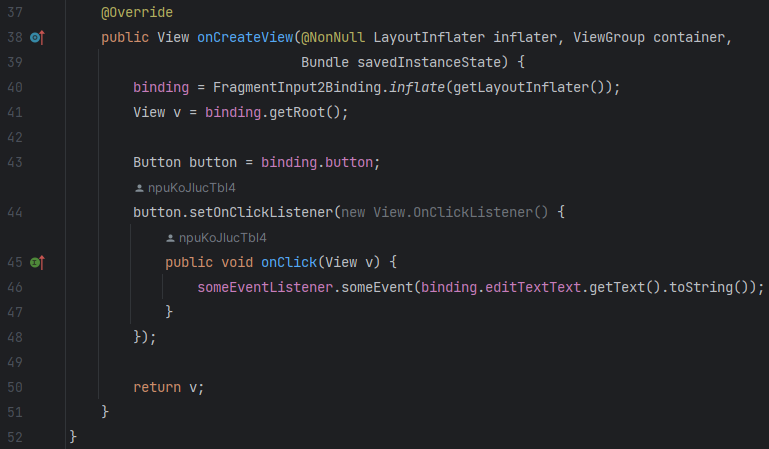
Task: Click the @Override annotation
Action: point(137,12)
